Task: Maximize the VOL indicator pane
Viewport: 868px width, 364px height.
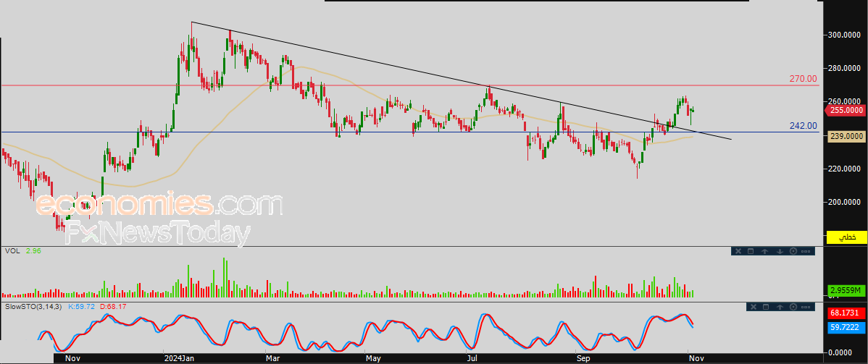Action: 751,251
